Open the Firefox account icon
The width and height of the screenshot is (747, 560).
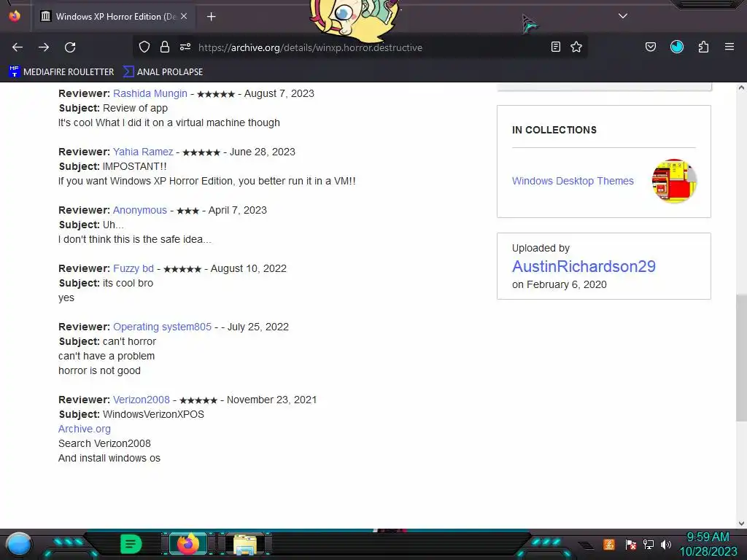677,47
